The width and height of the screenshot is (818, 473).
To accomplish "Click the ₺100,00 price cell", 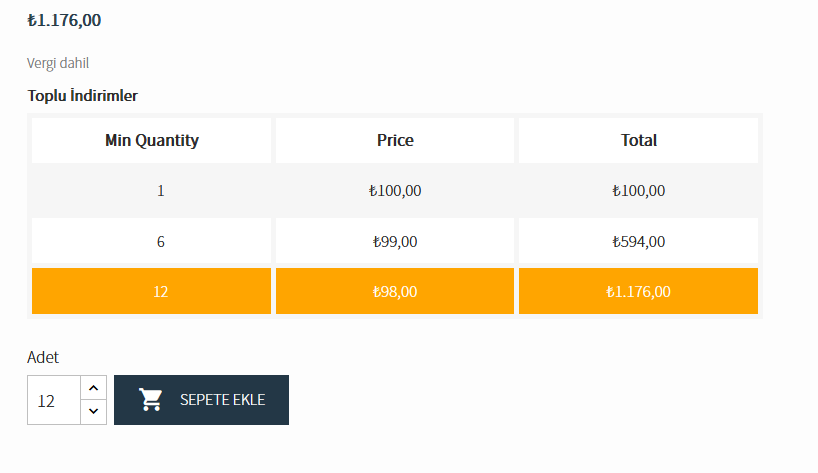I will [395, 190].
